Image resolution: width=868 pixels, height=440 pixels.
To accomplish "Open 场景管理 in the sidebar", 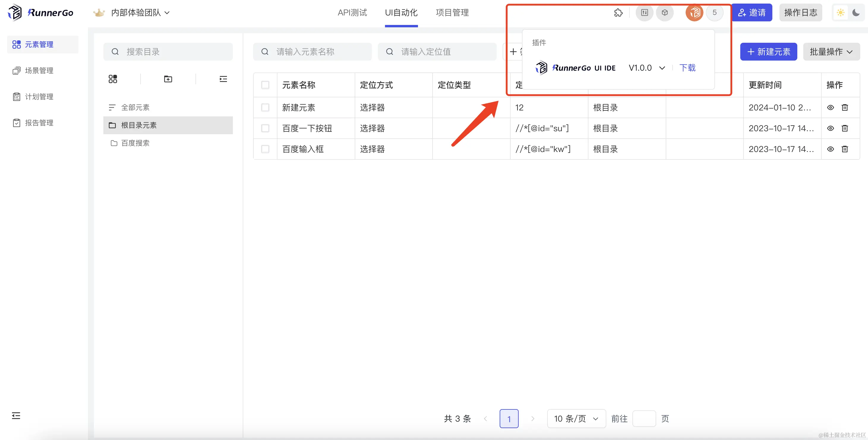I will click(39, 70).
